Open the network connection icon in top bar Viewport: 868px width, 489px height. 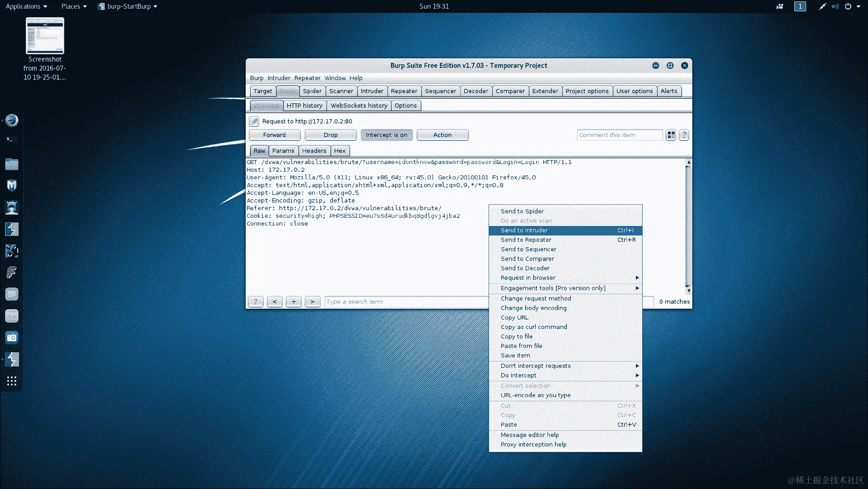point(822,6)
